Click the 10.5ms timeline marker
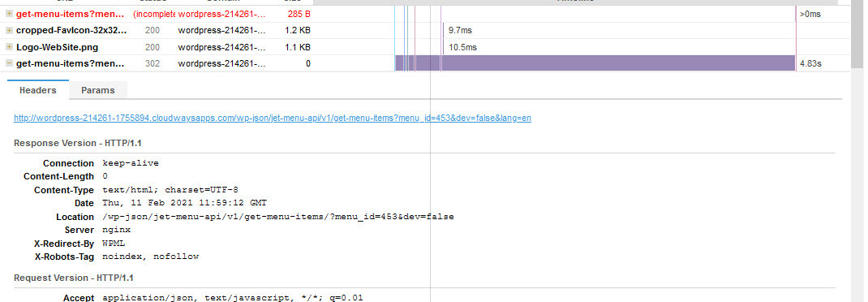Image resolution: width=868 pixels, height=302 pixels. [444, 47]
